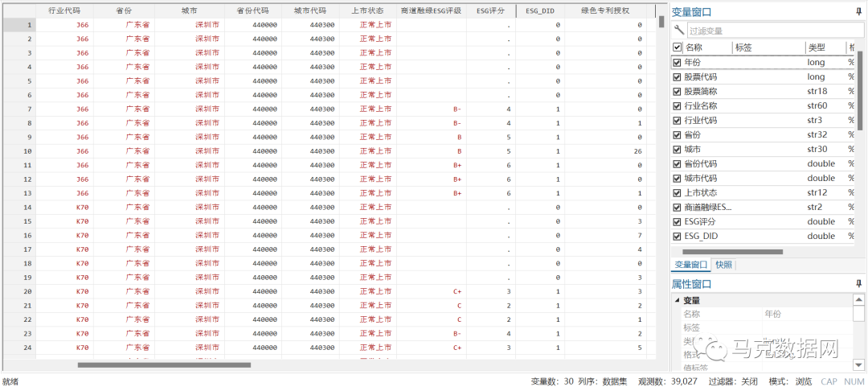Select the 商道融绿ES... row in the variable list
868x387 pixels.
[764, 208]
